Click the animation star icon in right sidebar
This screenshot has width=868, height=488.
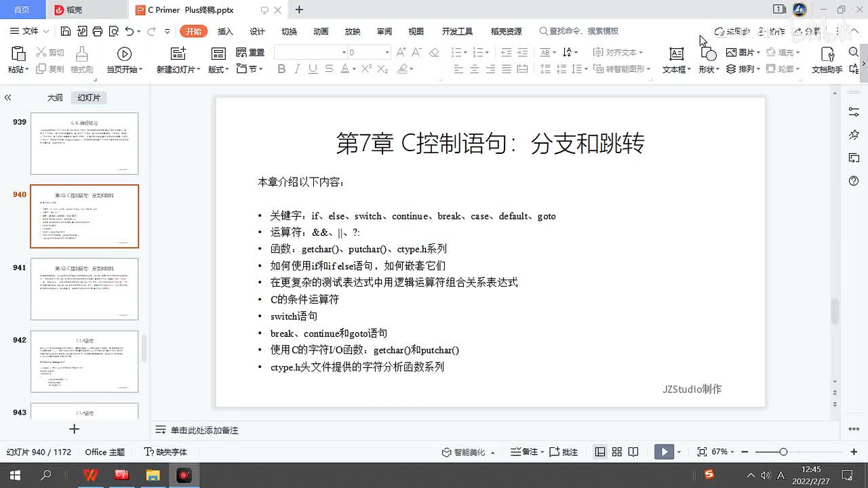pos(854,135)
